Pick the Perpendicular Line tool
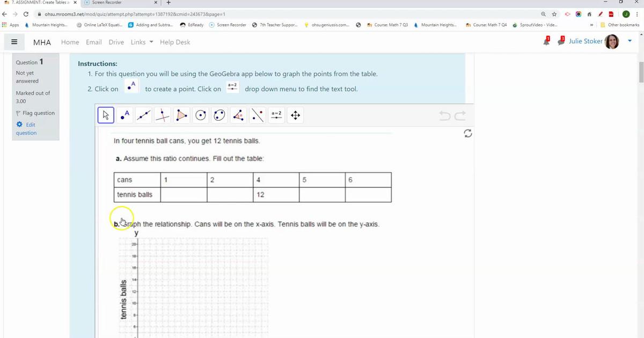 click(x=163, y=115)
